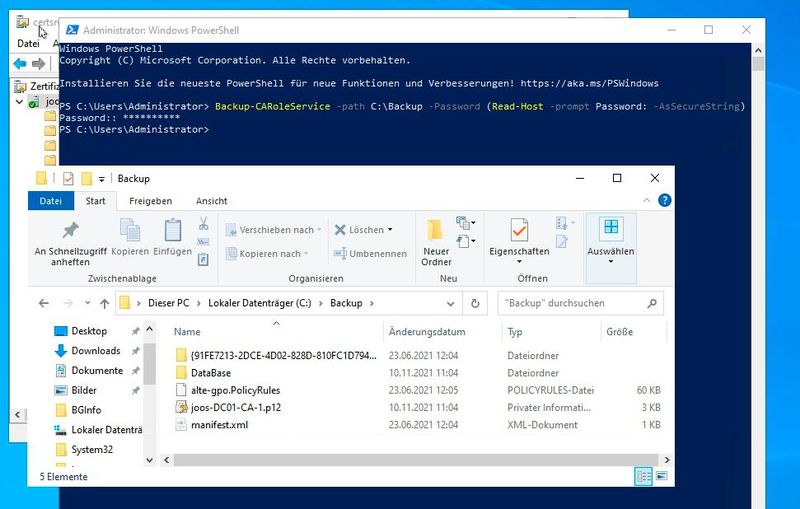This screenshot has height=509, width=800.
Task: Click the horizontal scrollbar in file list
Action: click(x=416, y=460)
